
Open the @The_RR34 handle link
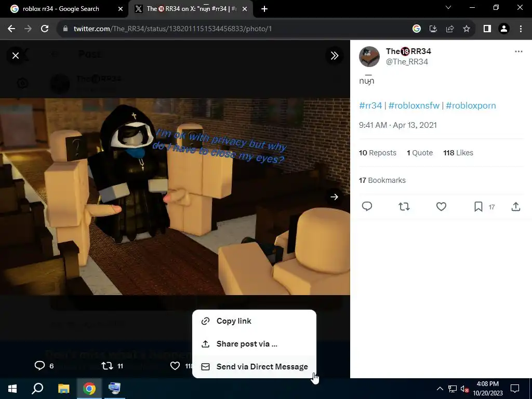(407, 62)
